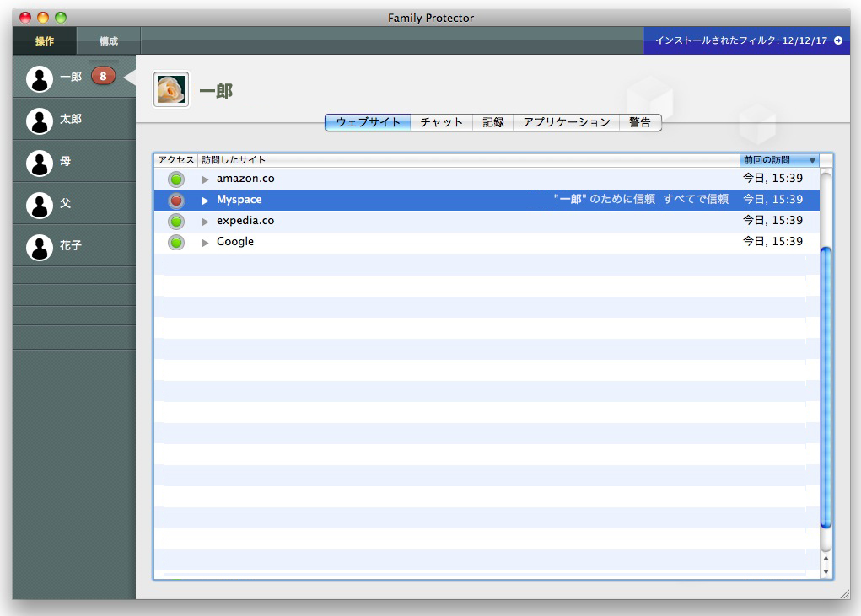The width and height of the screenshot is (861, 616).
Task: Open the 警告 tab
Action: 640,122
